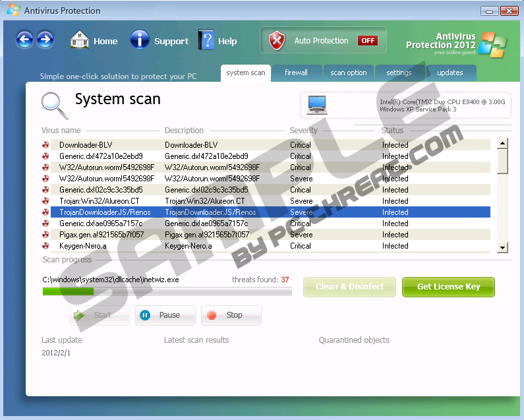524x420 pixels.
Task: Close the Antivirus Protection window
Action: [509, 11]
